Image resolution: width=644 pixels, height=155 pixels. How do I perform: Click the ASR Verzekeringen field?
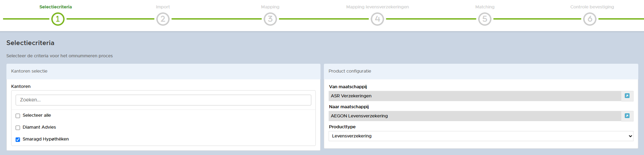tap(474, 96)
